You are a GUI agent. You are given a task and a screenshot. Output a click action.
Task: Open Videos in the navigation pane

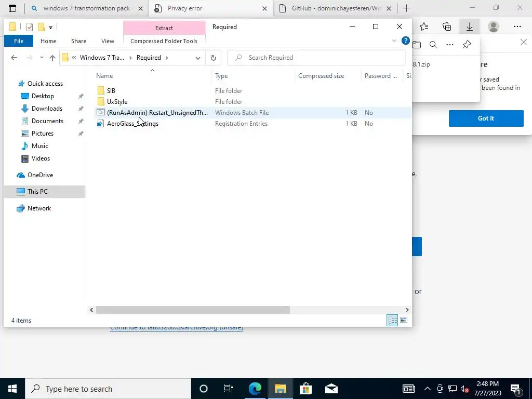(41, 158)
